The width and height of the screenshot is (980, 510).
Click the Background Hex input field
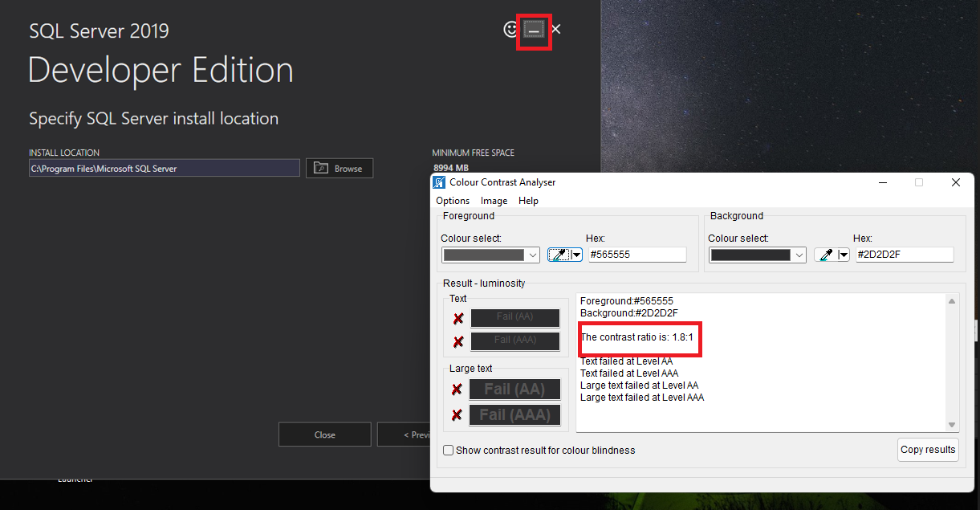point(905,254)
